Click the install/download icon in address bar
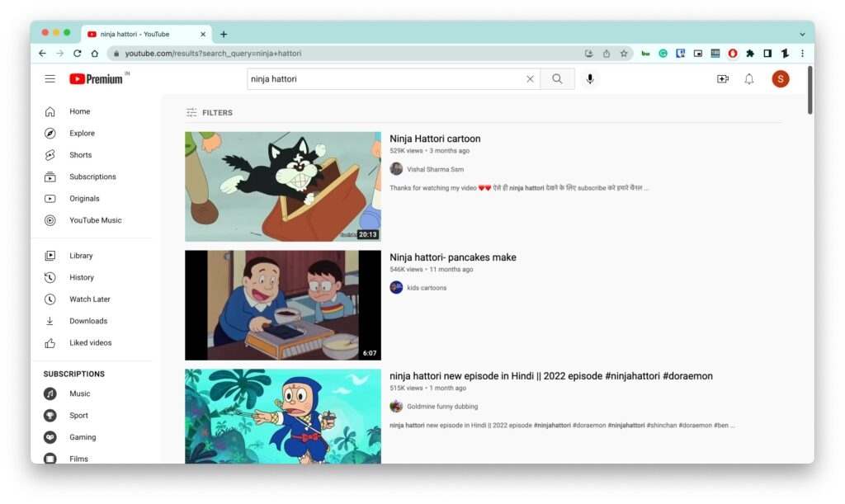Viewport: 845px width, 504px height. [x=588, y=54]
